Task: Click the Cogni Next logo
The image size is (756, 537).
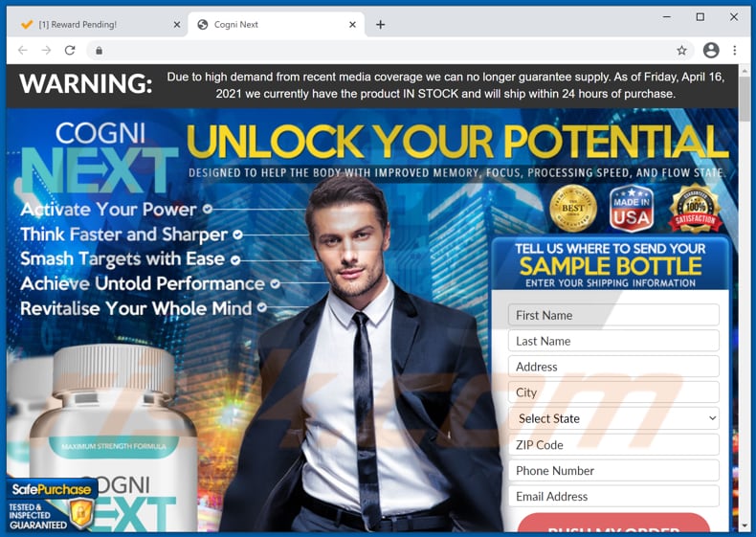Action: [x=100, y=157]
